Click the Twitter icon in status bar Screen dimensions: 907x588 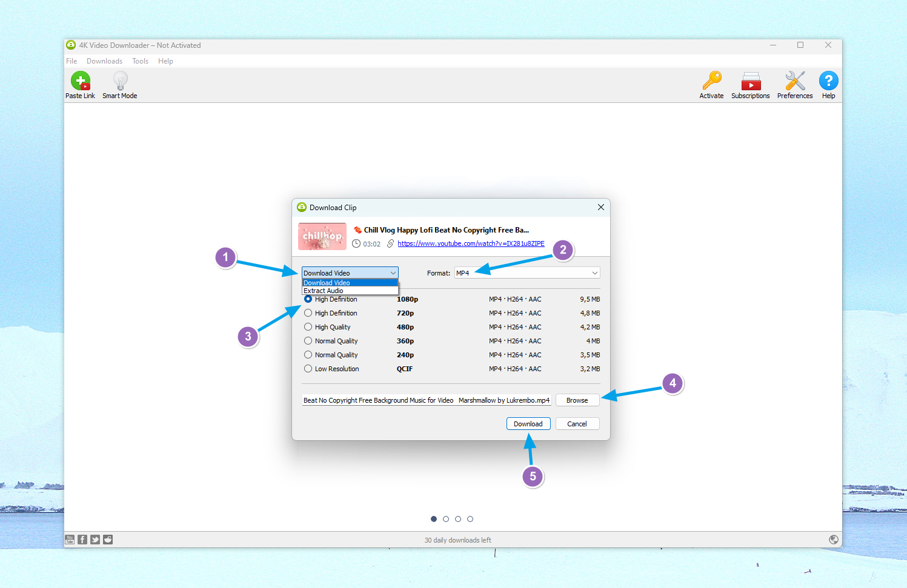tap(95, 540)
